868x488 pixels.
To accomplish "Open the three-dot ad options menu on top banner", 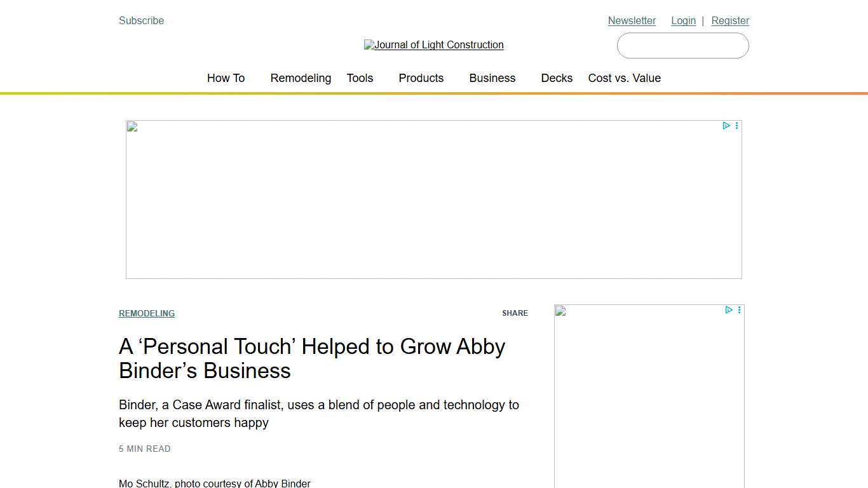I will [736, 125].
